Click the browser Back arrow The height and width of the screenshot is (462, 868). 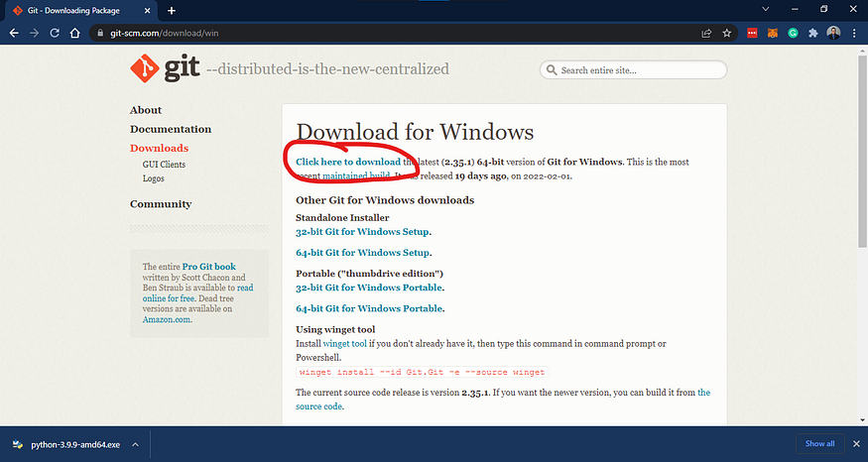click(x=14, y=33)
